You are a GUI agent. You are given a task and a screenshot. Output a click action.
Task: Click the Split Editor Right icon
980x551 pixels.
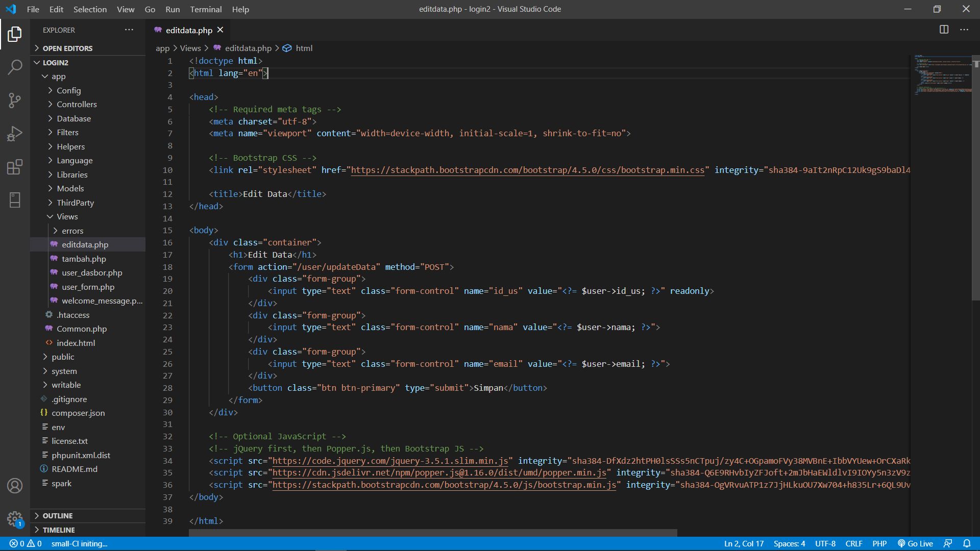coord(944,30)
